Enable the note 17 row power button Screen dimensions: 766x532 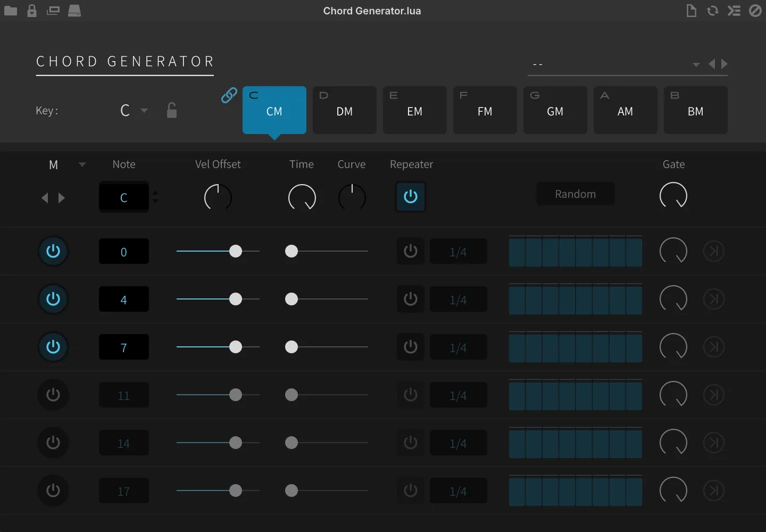coord(53,491)
